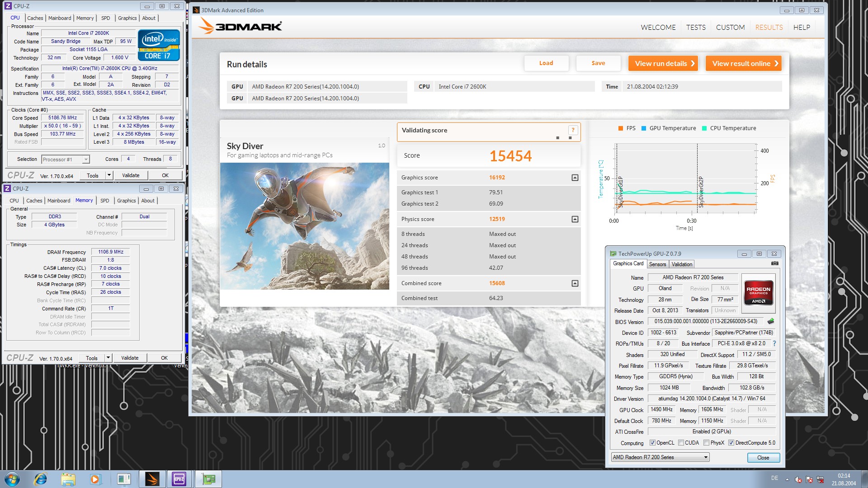Click the CPU-Z taskbar icon
The height and width of the screenshot is (488, 868).
[179, 479]
